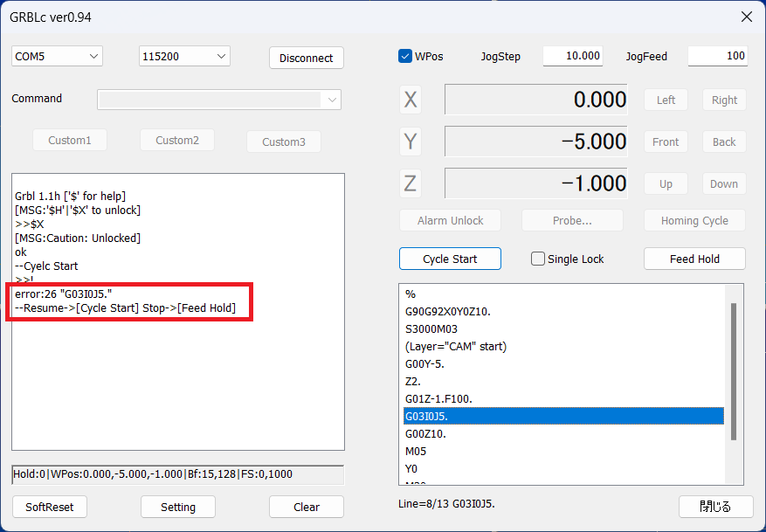Screen dimensions: 766x532
Task: Click into the JogStep input field
Action: (573, 56)
